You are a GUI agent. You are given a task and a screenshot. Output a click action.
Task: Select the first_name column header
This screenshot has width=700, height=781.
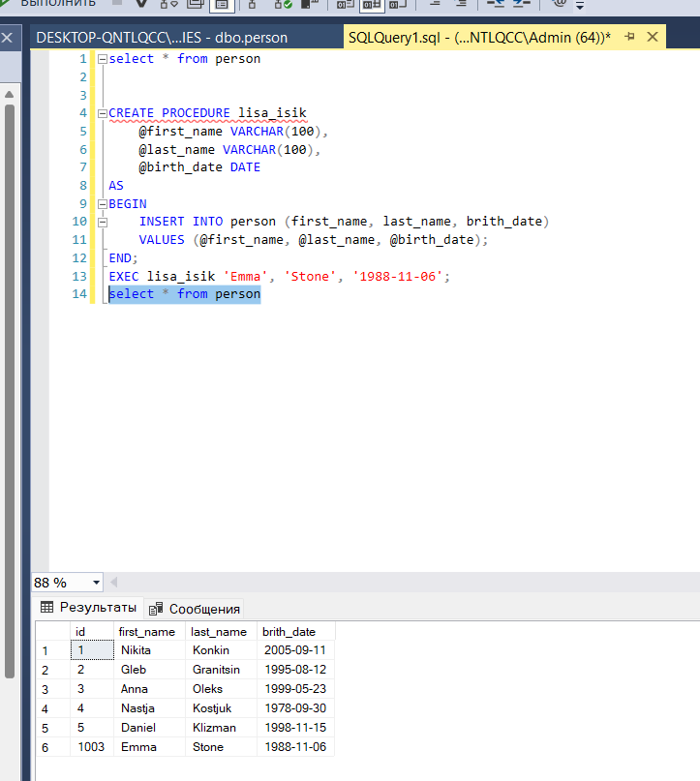149,632
